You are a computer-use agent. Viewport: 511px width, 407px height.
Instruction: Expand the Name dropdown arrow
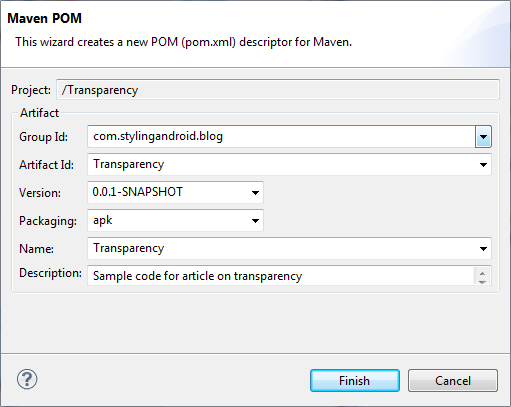[x=483, y=249]
